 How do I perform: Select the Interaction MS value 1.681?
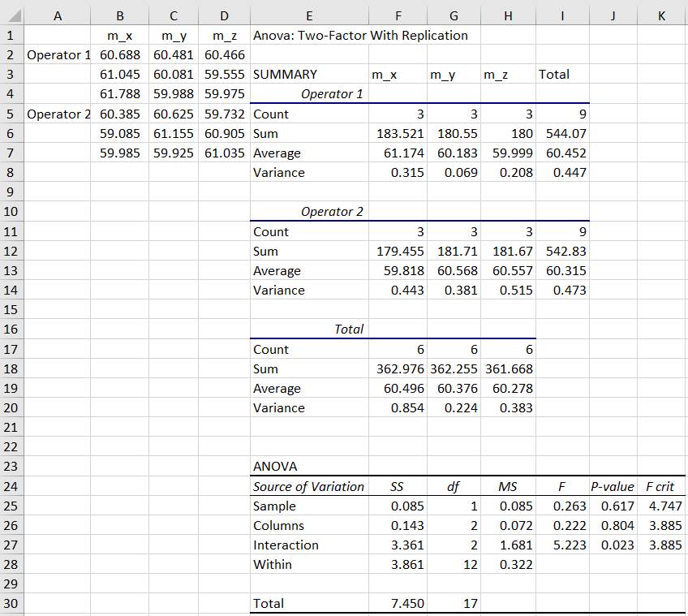pyautogui.click(x=516, y=545)
